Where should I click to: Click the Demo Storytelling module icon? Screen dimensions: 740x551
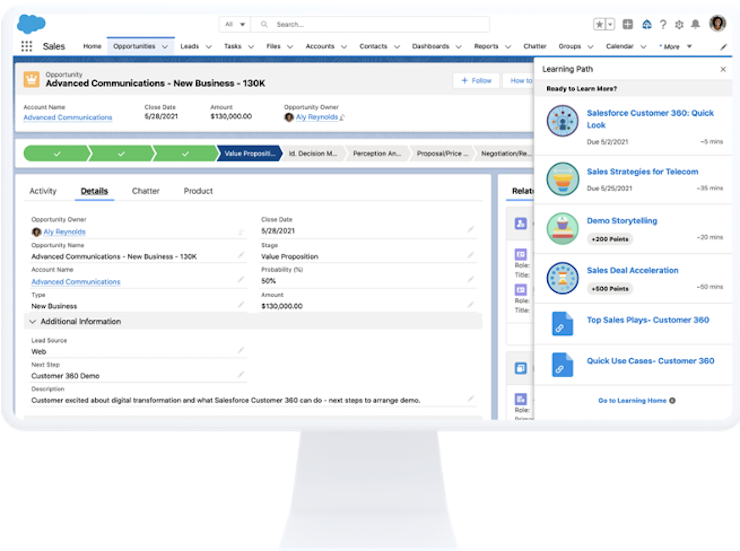[563, 228]
